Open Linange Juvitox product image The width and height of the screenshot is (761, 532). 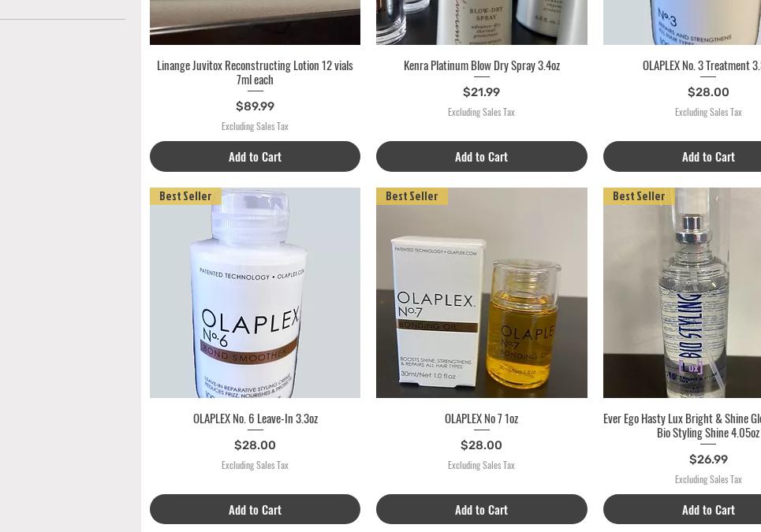pyautogui.click(x=255, y=22)
